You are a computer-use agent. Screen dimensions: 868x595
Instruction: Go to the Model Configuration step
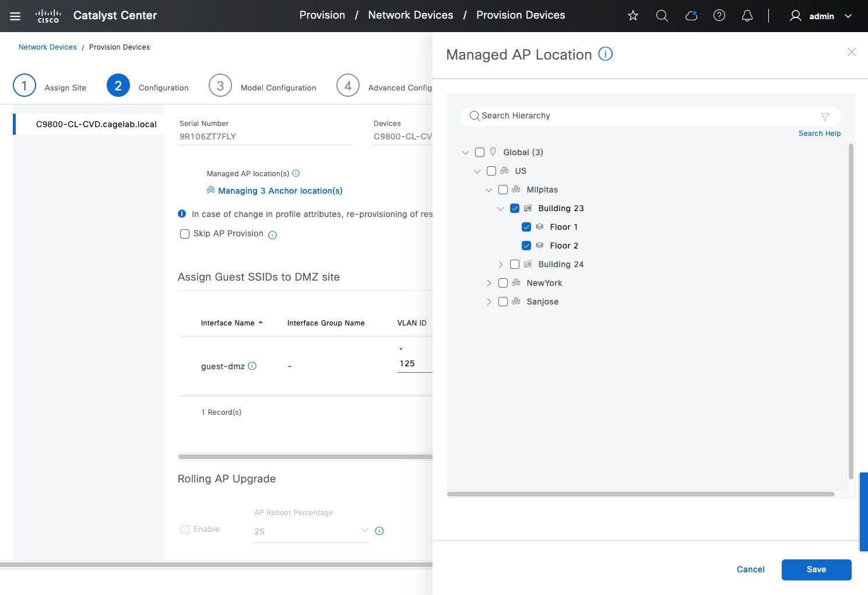point(220,86)
